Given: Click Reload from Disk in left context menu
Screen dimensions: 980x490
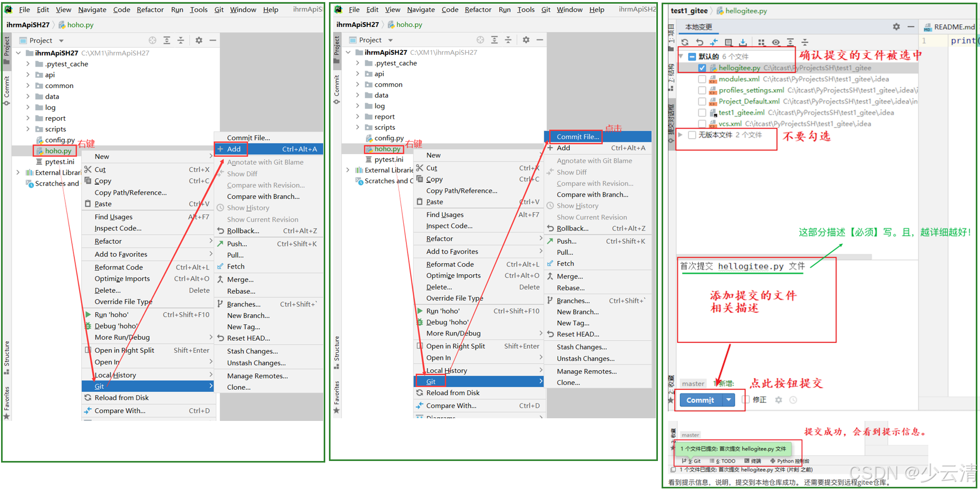Looking at the screenshot, I should click(x=147, y=398).
